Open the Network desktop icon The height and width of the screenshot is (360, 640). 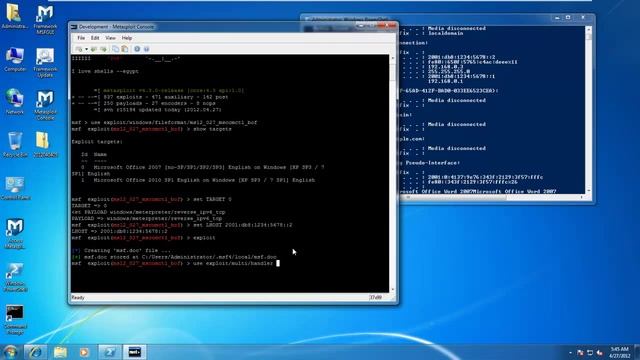click(x=15, y=102)
